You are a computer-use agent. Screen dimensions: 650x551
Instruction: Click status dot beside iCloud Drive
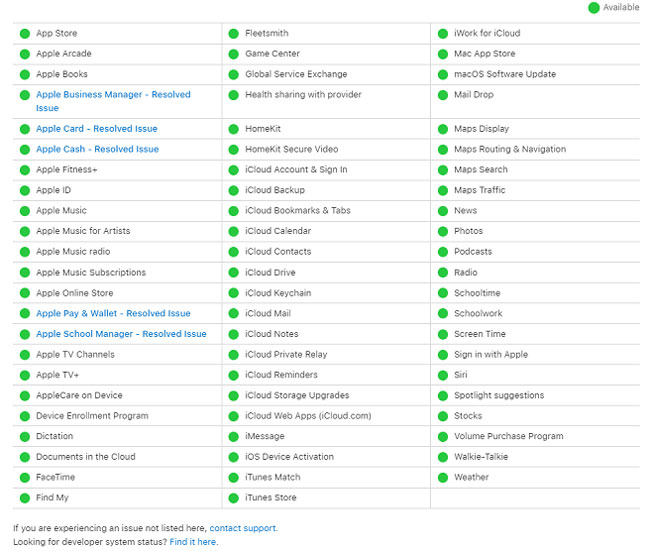click(x=234, y=273)
